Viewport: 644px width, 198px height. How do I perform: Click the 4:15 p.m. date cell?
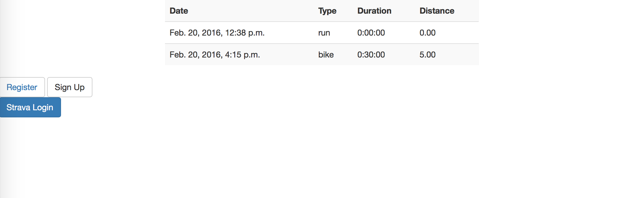pos(215,55)
